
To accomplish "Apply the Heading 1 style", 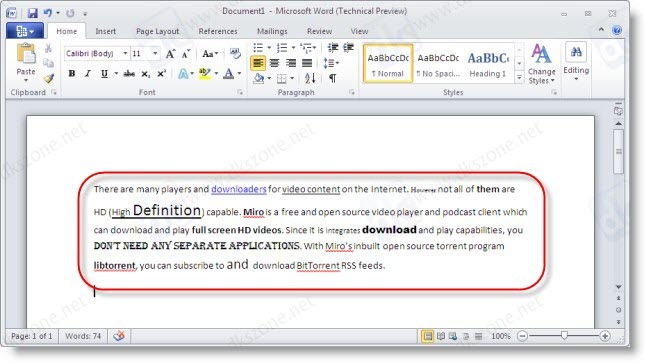I will click(488, 64).
